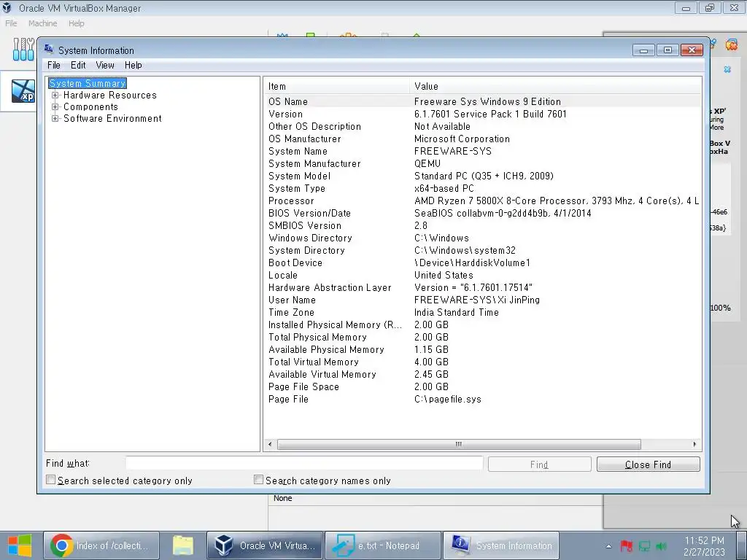The width and height of the screenshot is (747, 560).
Task: Select the Available Physical Memory row
Action: tap(482, 349)
